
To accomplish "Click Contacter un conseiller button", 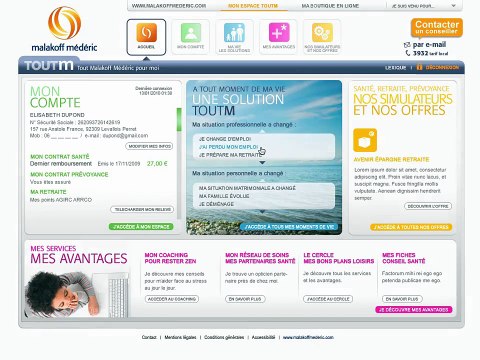I will pos(437,28).
